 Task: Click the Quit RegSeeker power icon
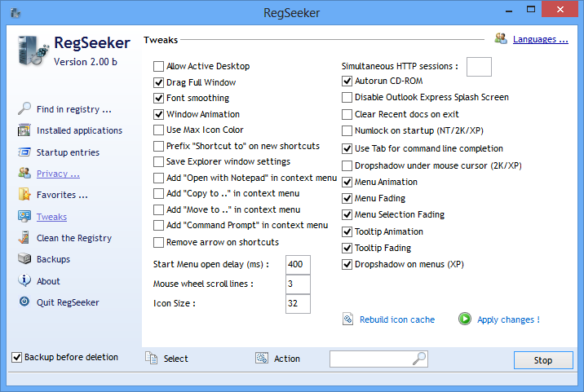[x=24, y=302]
